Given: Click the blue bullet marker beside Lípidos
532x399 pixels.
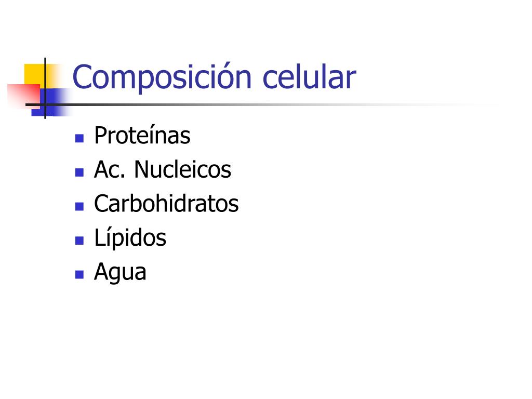Looking at the screenshot, I should (79, 241).
